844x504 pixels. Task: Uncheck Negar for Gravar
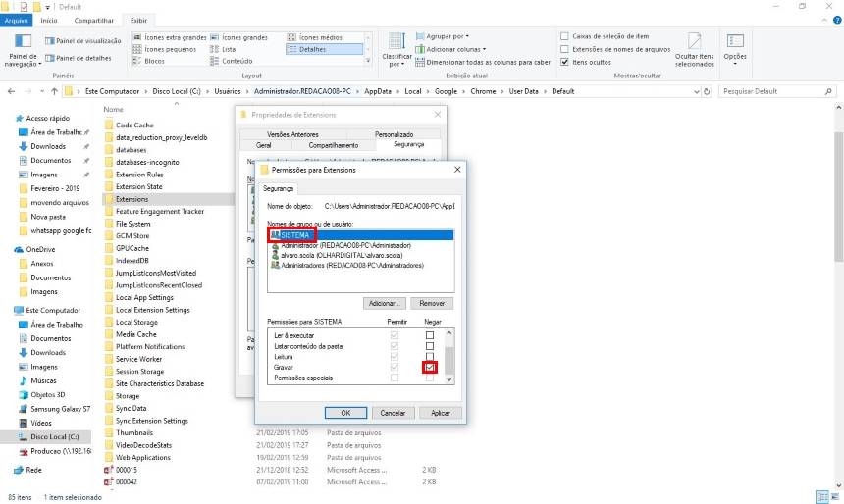coord(430,368)
